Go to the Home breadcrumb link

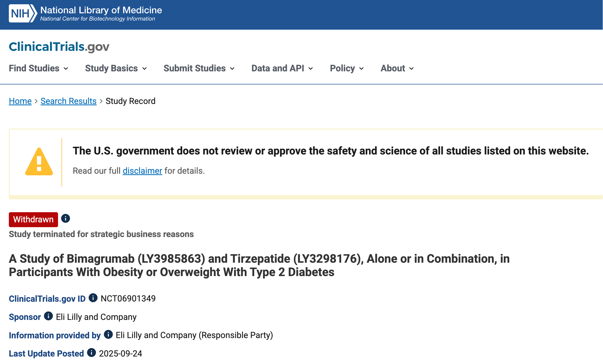[20, 101]
